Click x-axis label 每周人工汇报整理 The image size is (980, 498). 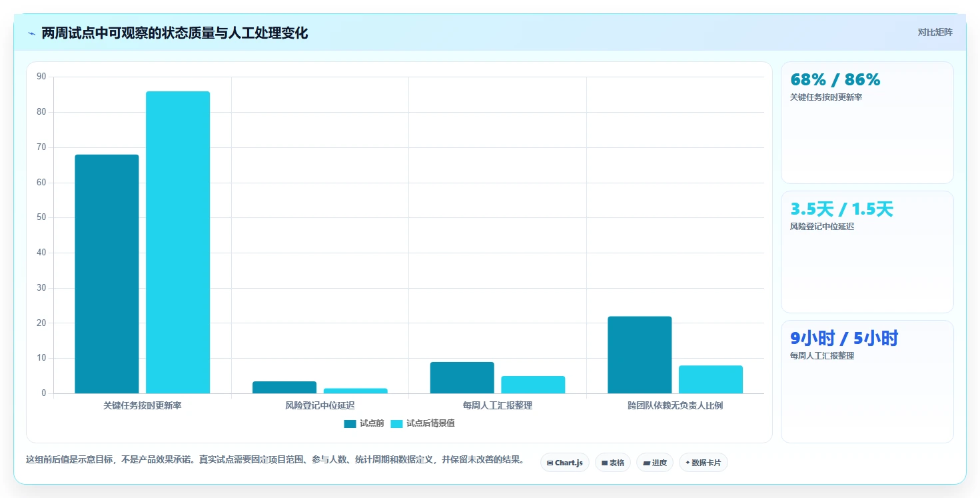pyautogui.click(x=498, y=405)
